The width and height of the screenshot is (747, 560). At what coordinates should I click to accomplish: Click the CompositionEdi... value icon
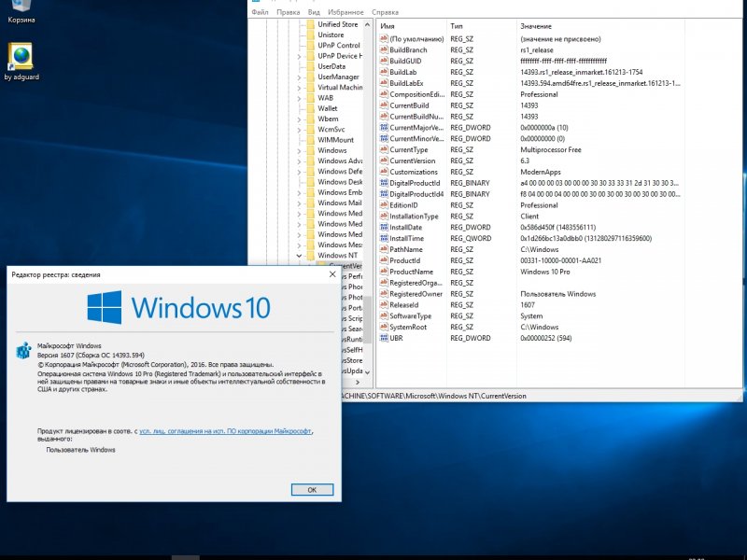[384, 94]
